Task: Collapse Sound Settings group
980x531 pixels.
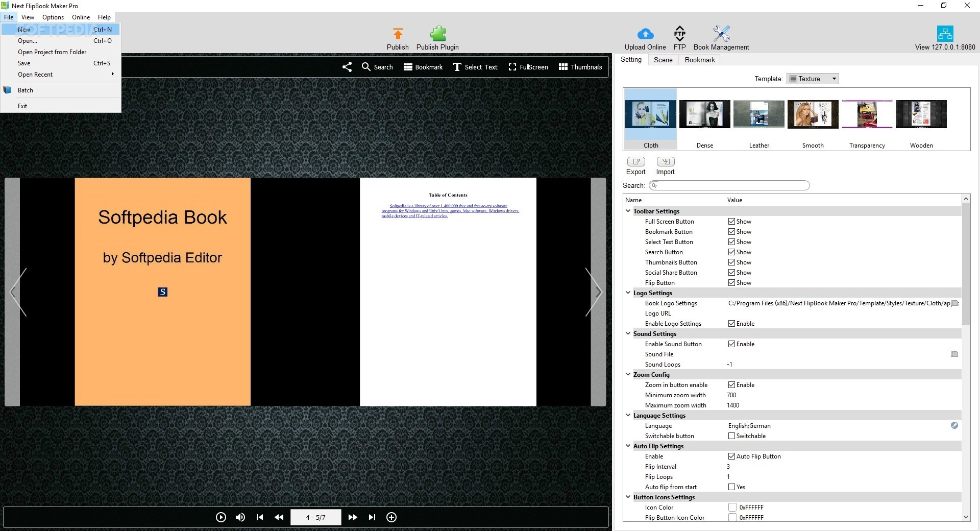Action: tap(628, 333)
